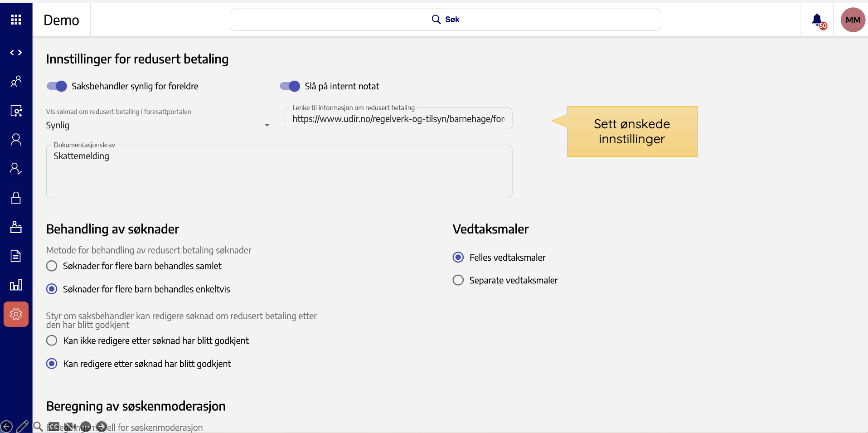Click Metode for behandling av redusert betaling text

tap(149, 250)
